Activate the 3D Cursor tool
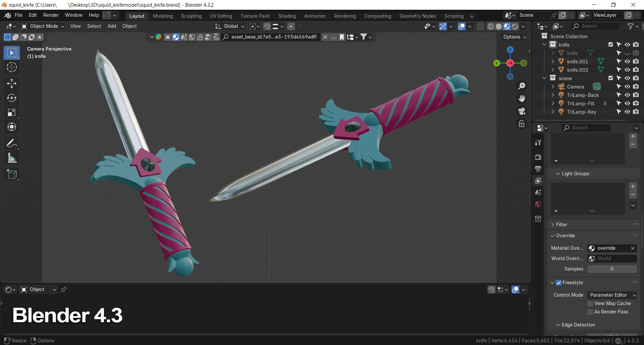Screen dimensions: 644x345 12,67
